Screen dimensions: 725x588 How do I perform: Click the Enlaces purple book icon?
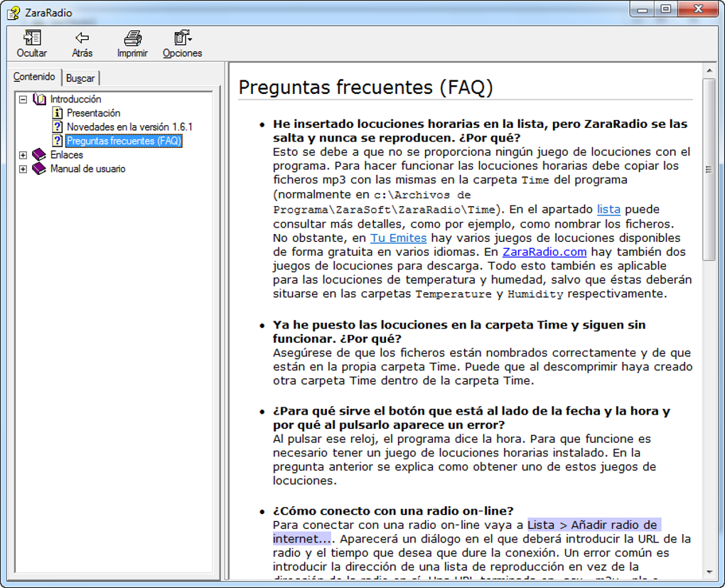pyautogui.click(x=39, y=154)
